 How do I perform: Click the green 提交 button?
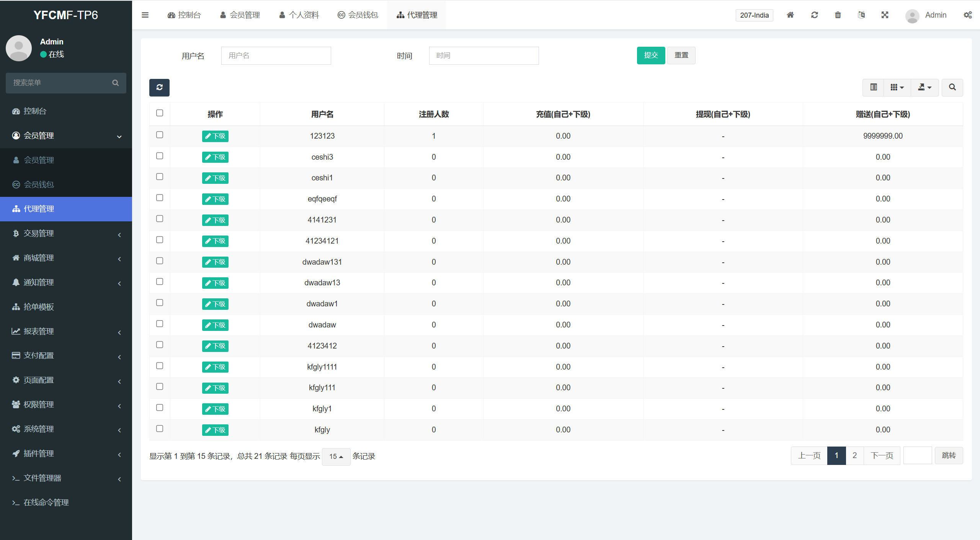coord(650,56)
